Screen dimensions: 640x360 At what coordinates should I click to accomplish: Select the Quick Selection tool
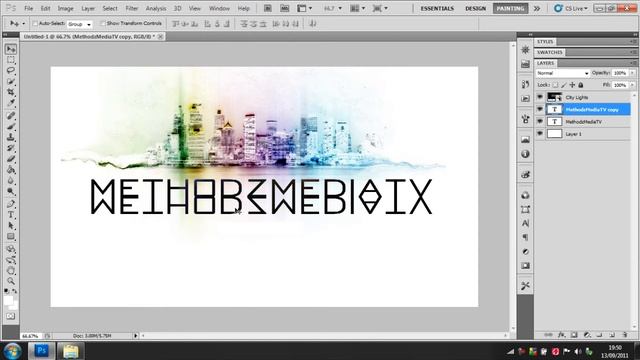[x=11, y=82]
